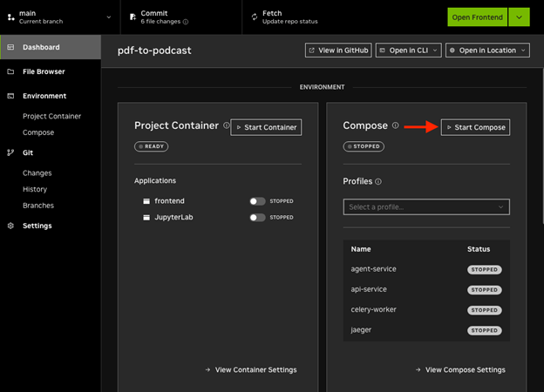Click the pdf-to-podcast project title

(154, 51)
